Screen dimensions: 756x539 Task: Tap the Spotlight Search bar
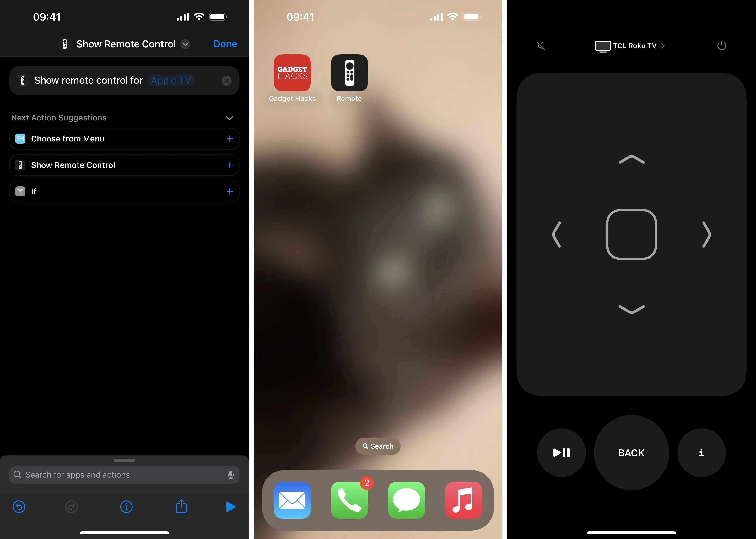[x=378, y=446]
